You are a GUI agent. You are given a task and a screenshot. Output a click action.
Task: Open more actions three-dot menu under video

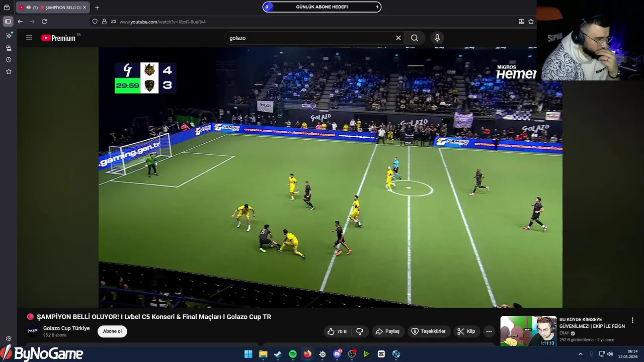pos(489,331)
